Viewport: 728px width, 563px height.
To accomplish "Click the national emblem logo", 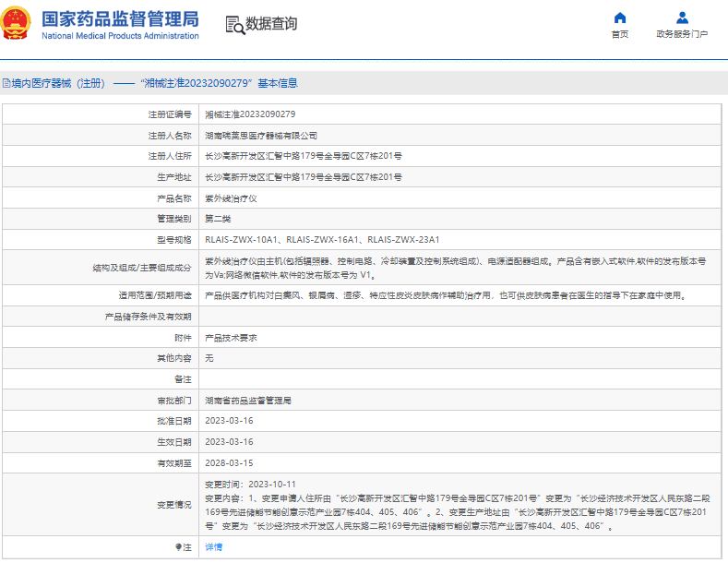I will click(x=16, y=22).
